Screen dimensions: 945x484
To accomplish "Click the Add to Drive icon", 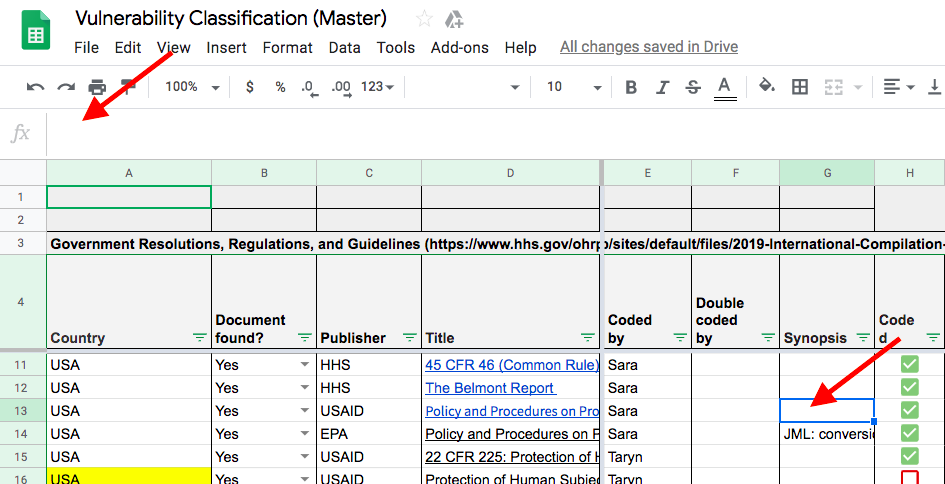I will (453, 20).
